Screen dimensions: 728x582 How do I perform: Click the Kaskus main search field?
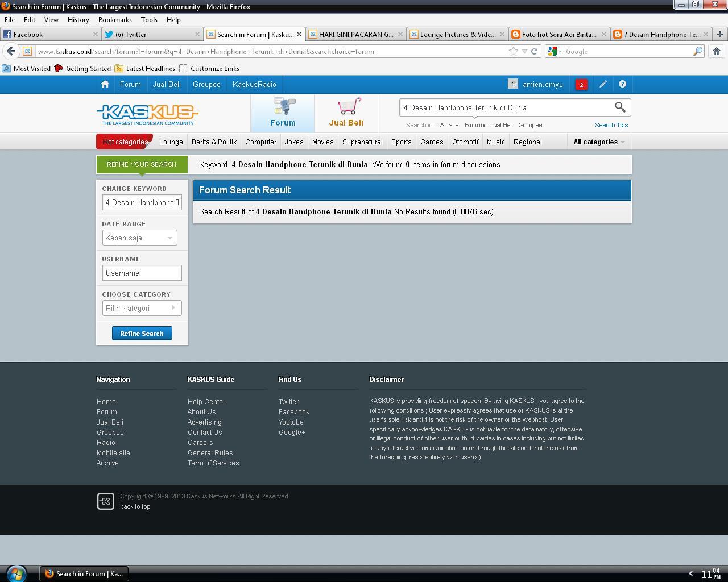click(x=506, y=107)
